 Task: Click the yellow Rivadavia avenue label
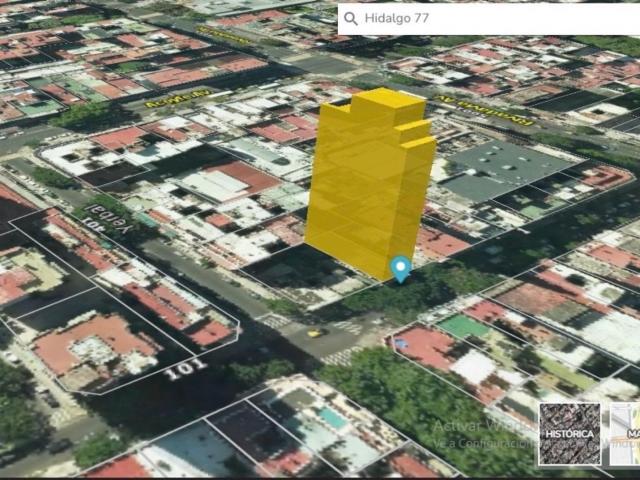pyautogui.click(x=484, y=111)
